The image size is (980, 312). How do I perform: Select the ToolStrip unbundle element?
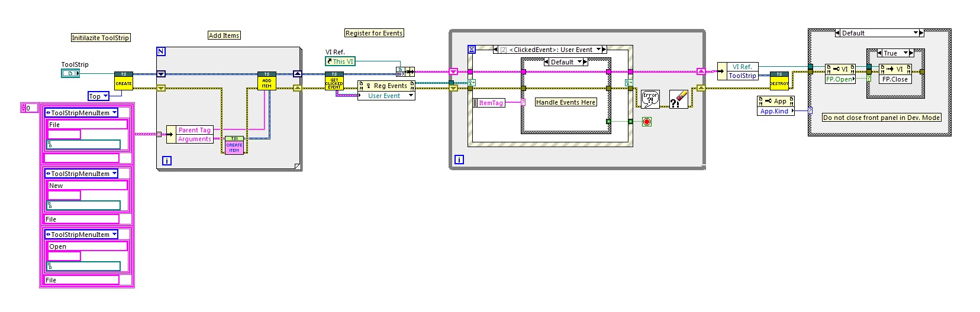[742, 76]
